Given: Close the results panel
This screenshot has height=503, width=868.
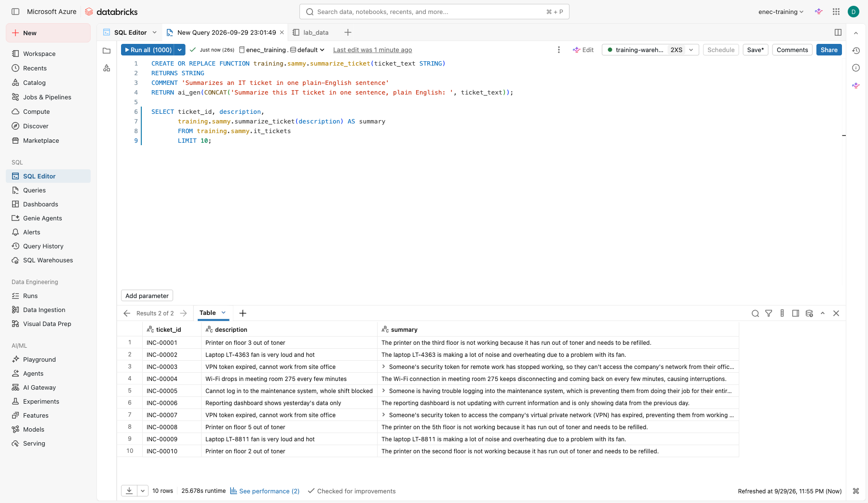Looking at the screenshot, I should [836, 313].
